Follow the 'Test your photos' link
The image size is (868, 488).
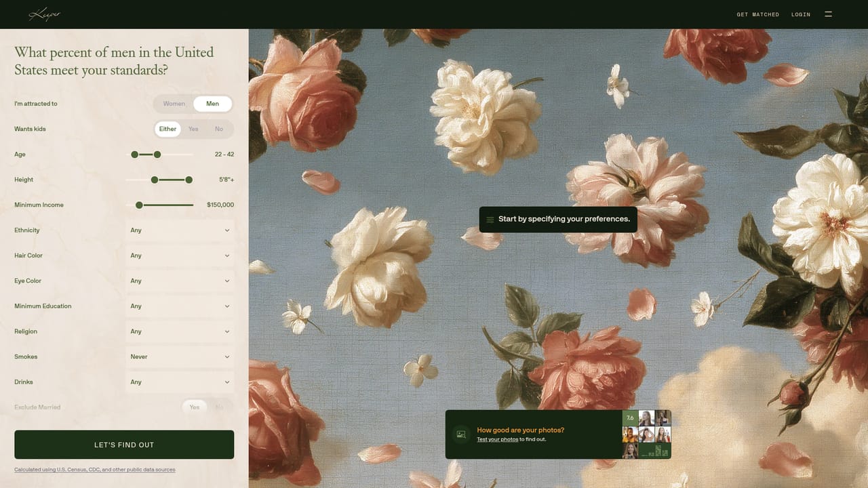coord(497,439)
